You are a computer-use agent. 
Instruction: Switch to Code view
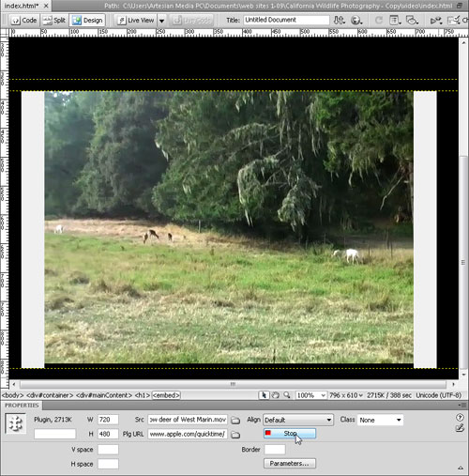coord(24,21)
